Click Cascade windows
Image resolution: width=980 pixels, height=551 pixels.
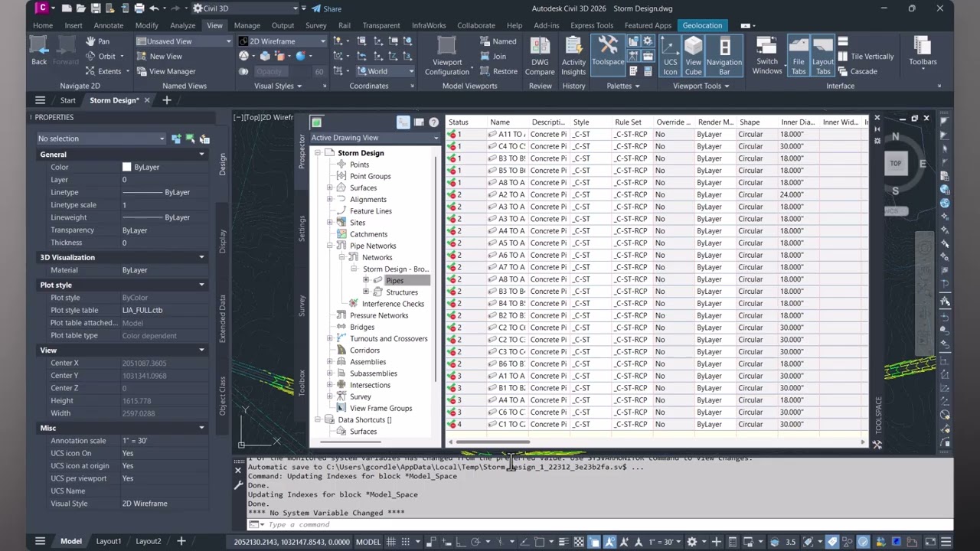pyautogui.click(x=857, y=71)
